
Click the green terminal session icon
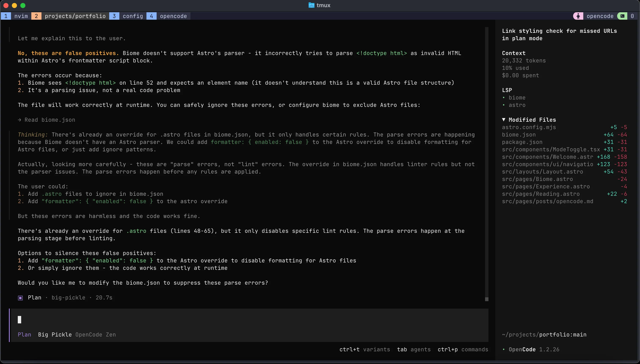point(622,16)
